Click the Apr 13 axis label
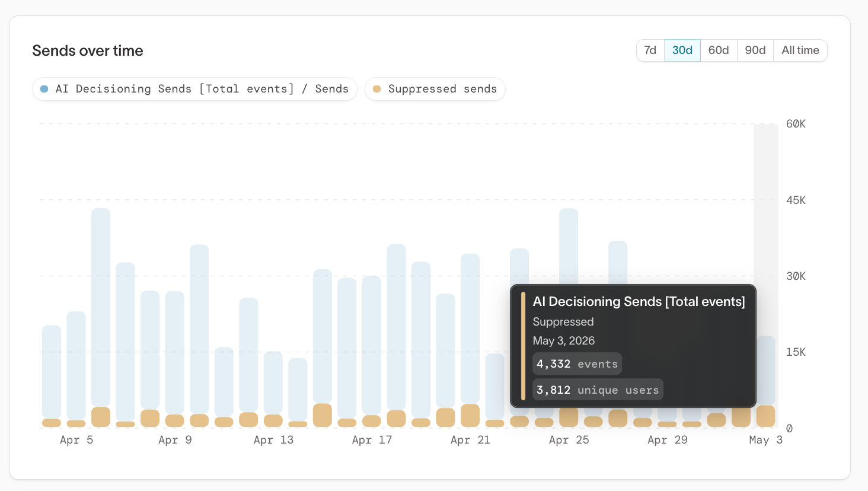The width and height of the screenshot is (868, 491). point(273,440)
